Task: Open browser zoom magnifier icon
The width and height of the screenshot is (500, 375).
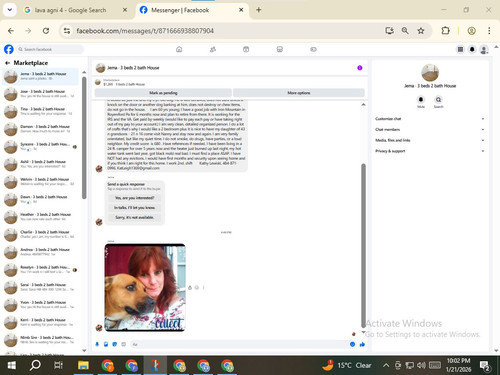Action: click(x=405, y=31)
